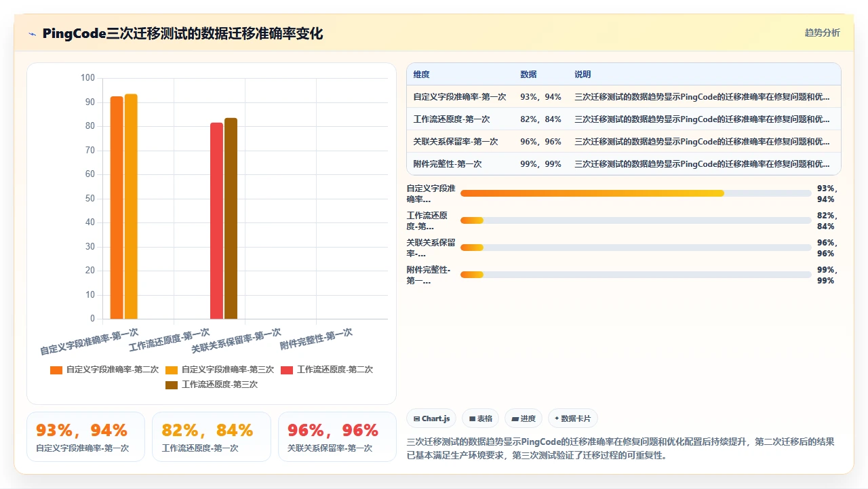Open the 93%, 94% data card
Viewport: 868px width, 489px height.
pyautogui.click(x=85, y=437)
